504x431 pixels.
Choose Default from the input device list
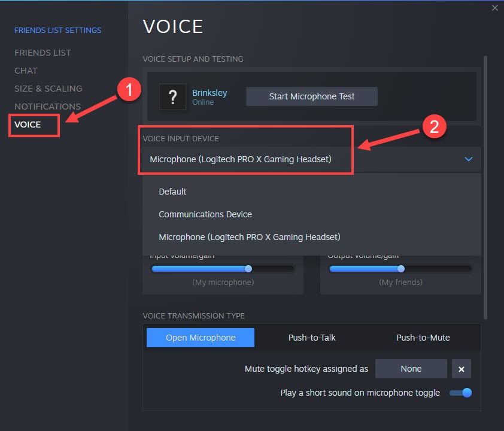pyautogui.click(x=172, y=192)
